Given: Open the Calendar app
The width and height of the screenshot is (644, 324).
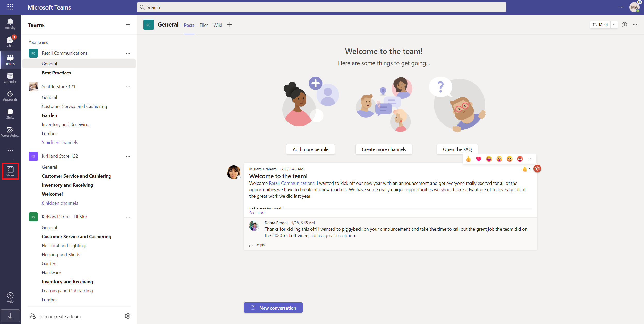Looking at the screenshot, I should (10, 78).
